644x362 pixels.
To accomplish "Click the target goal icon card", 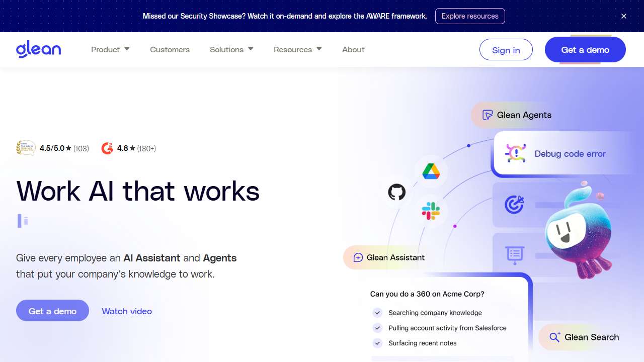I will [x=514, y=205].
